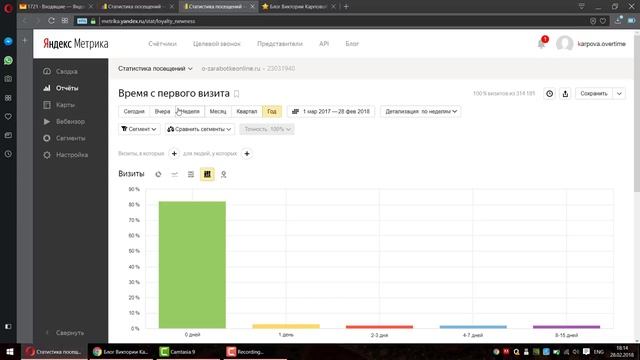Click the red 2-3 дня bar
The width and height of the screenshot is (640, 360).
click(x=380, y=327)
